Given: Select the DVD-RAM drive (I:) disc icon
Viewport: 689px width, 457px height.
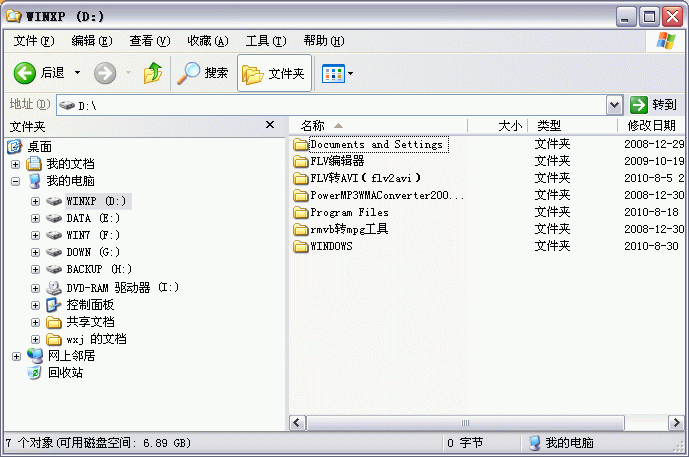Looking at the screenshot, I should click(x=54, y=288).
